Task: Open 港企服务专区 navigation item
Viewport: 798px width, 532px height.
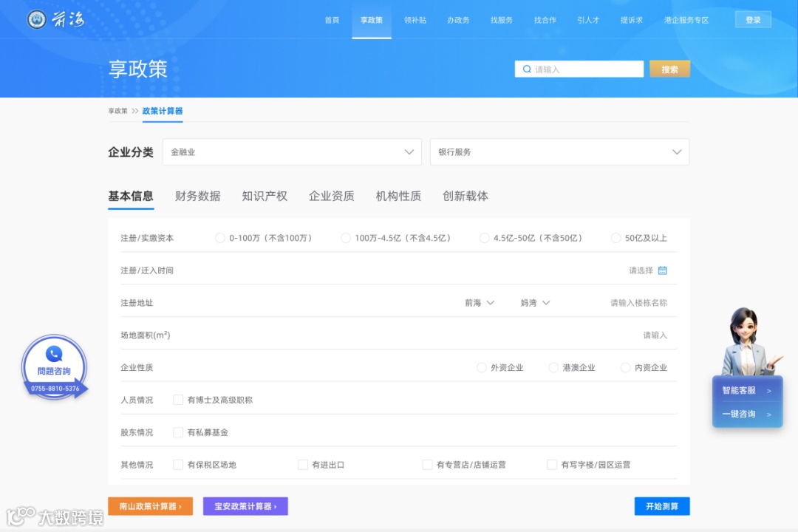Action: point(686,20)
